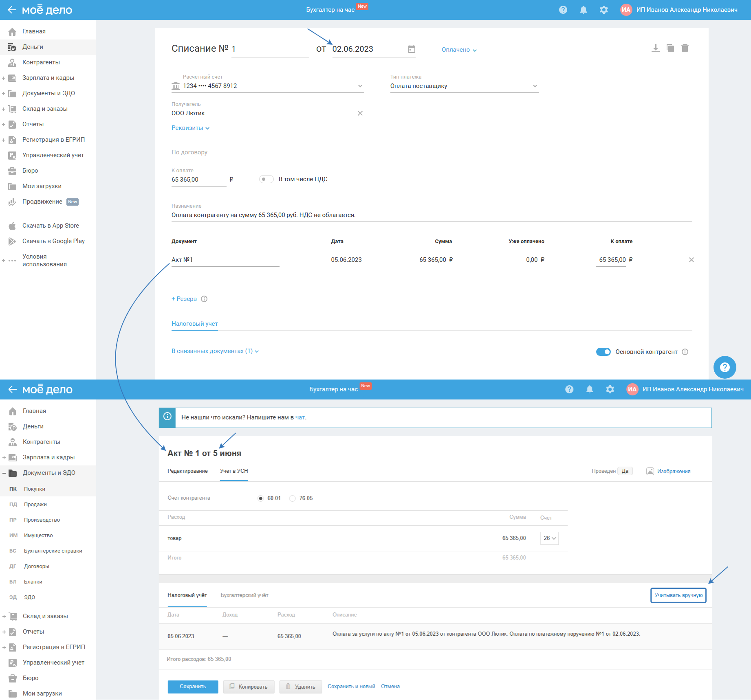The height and width of the screenshot is (700, 751).
Task: Remove the Акт №1 row from the payment table
Action: [692, 260]
